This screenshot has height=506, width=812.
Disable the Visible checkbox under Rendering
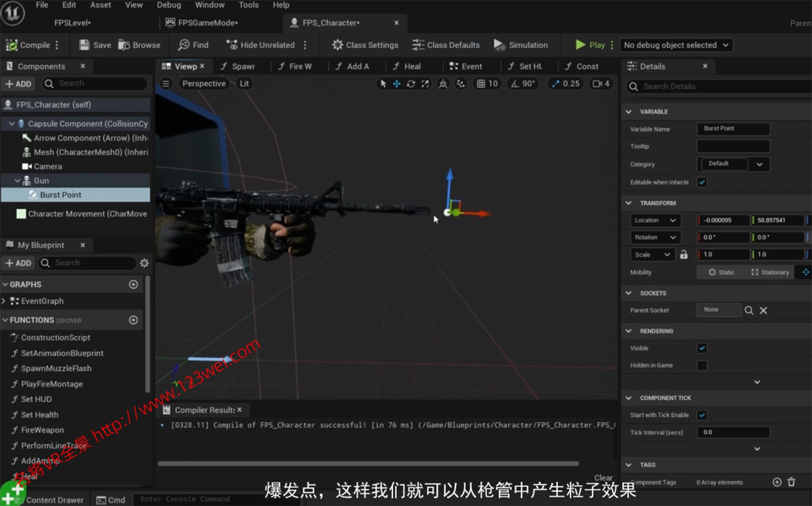[702, 348]
